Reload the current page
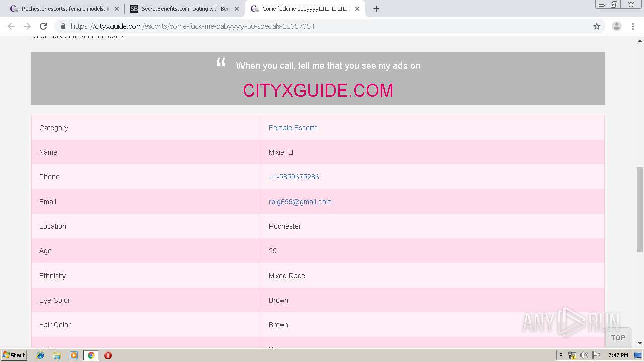The image size is (644, 362). click(x=43, y=26)
